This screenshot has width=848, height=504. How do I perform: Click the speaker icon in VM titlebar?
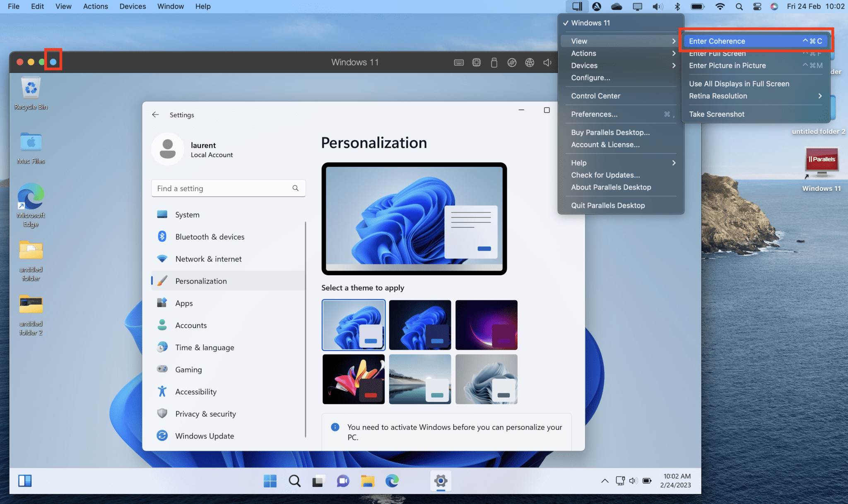click(x=547, y=62)
